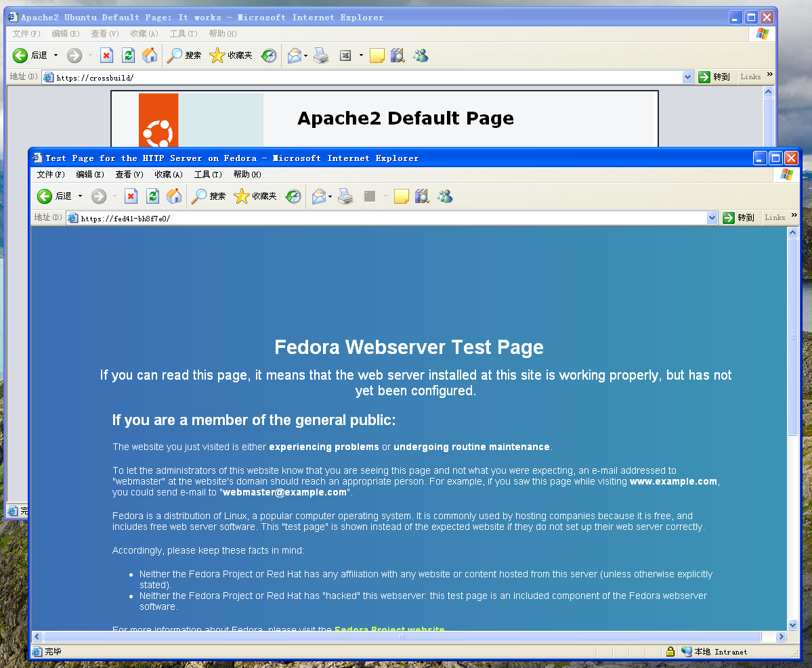Open History panel in the Apache2 window
The height and width of the screenshot is (668, 812).
[269, 55]
